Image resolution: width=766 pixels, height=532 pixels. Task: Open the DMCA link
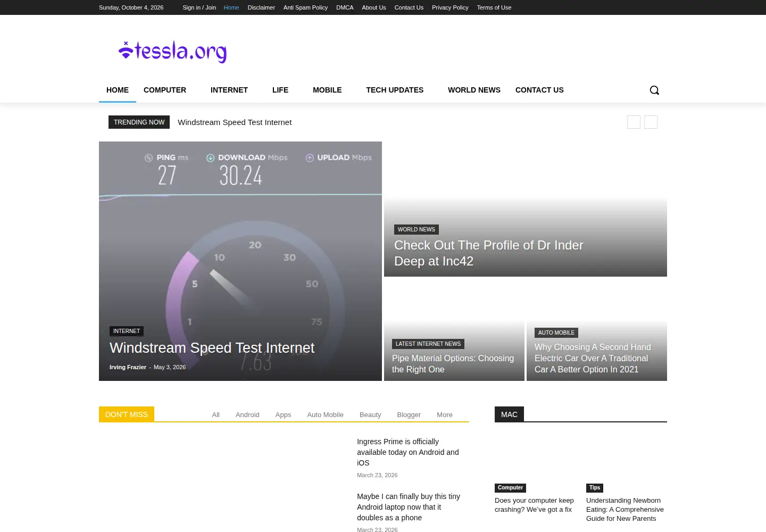click(x=345, y=7)
